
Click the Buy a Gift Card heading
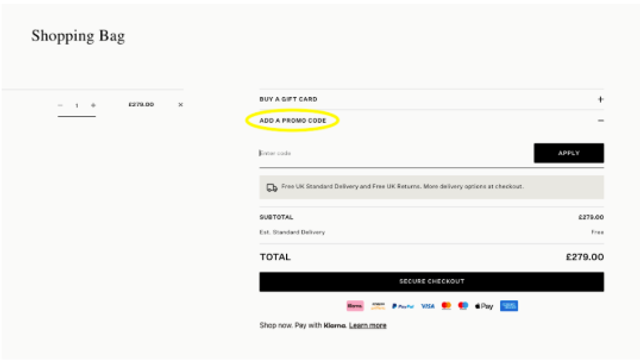pyautogui.click(x=288, y=99)
